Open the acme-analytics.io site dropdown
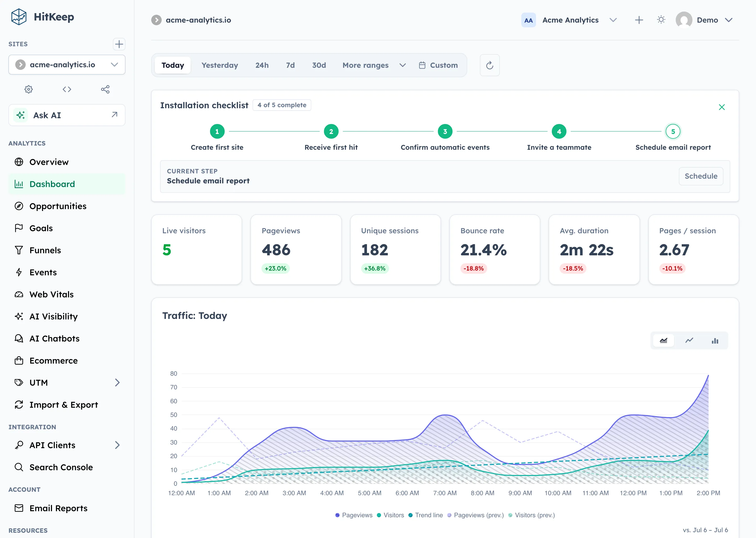Screen dimensions: 756x538 67,65
